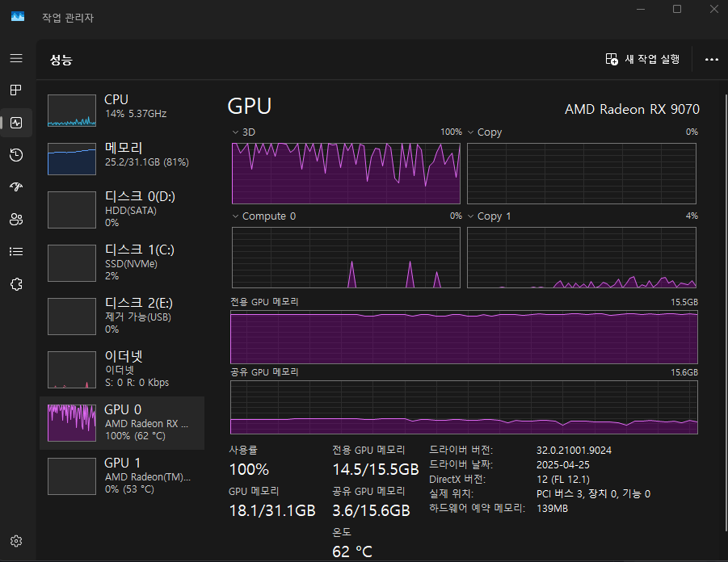Click the 성능 page heading
728x562 pixels.
point(61,60)
